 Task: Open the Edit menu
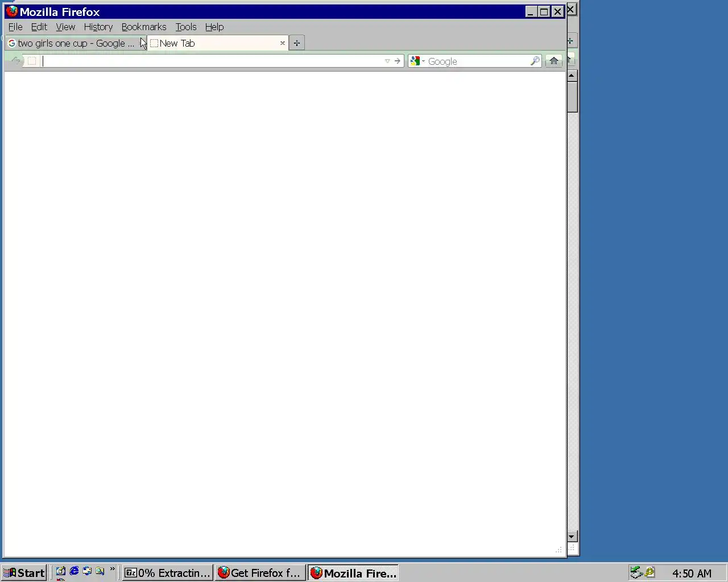pyautogui.click(x=39, y=27)
